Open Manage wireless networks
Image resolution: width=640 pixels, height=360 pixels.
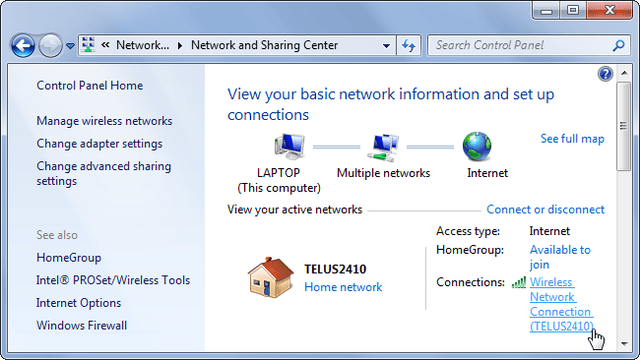(x=104, y=121)
